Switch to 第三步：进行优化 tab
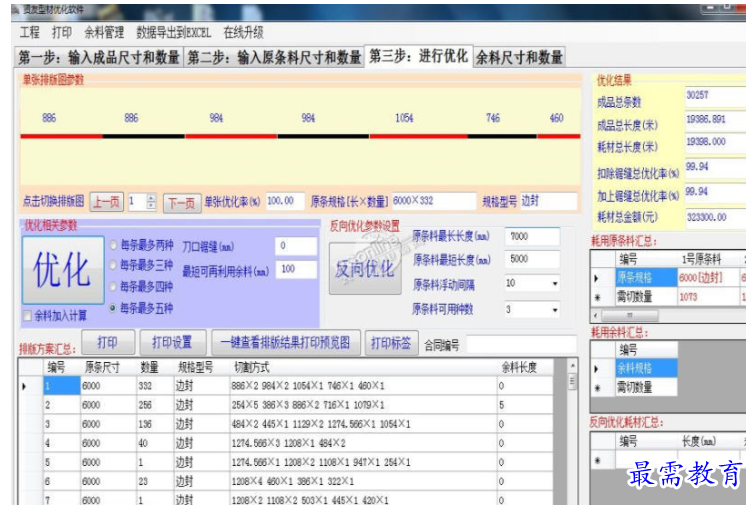Viewport: 751px width, 505px height. [419, 56]
